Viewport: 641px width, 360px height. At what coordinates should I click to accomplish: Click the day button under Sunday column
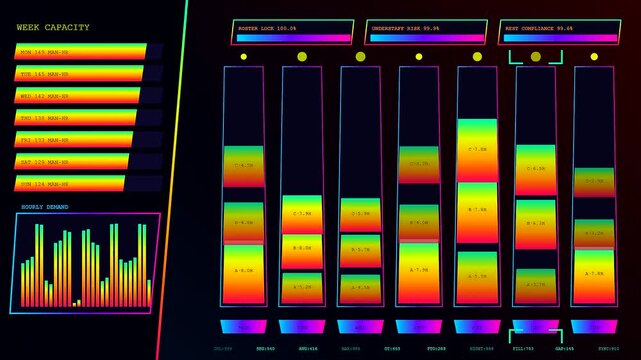(x=594, y=326)
